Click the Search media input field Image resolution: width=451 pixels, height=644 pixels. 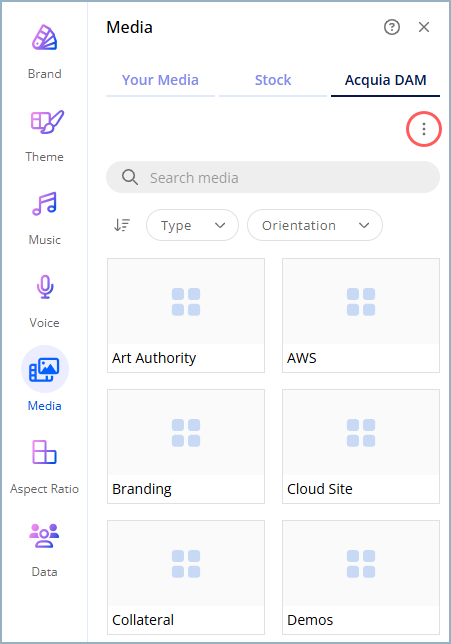tap(273, 177)
